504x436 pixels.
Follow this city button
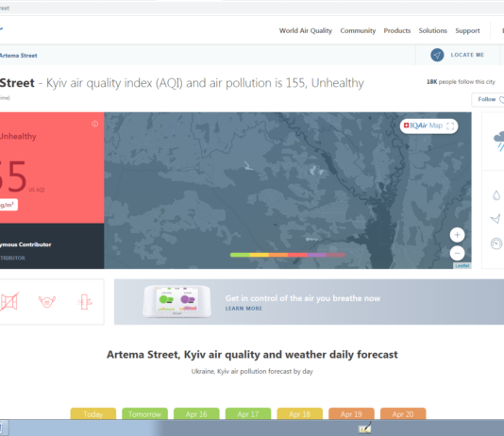click(489, 100)
